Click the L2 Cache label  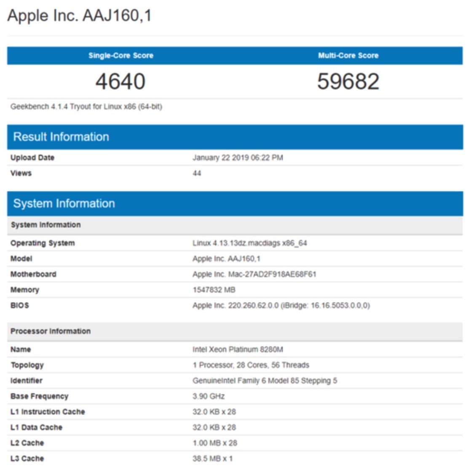click(27, 443)
